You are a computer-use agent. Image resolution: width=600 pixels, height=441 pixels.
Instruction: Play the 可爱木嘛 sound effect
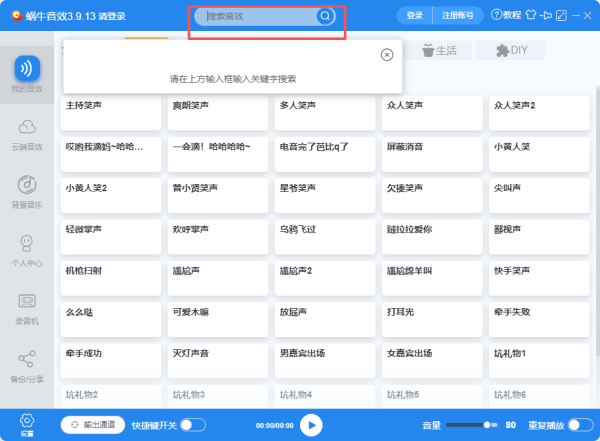[218, 320]
